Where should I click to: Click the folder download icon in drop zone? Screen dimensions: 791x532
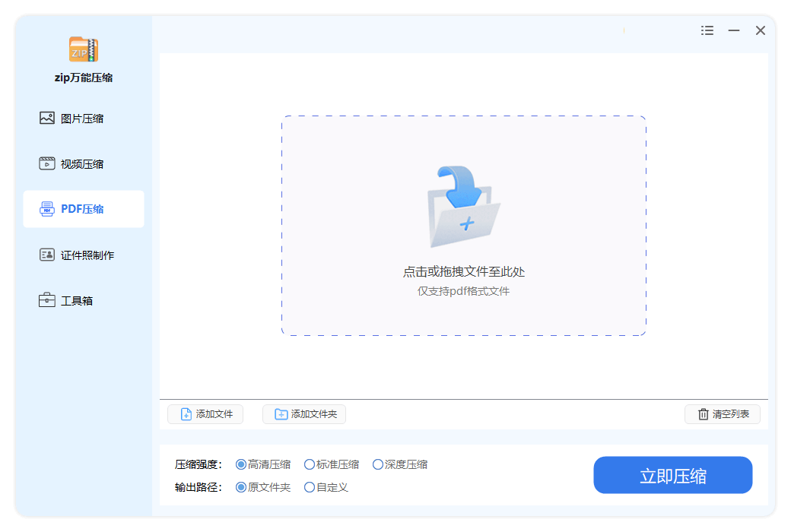point(464,207)
